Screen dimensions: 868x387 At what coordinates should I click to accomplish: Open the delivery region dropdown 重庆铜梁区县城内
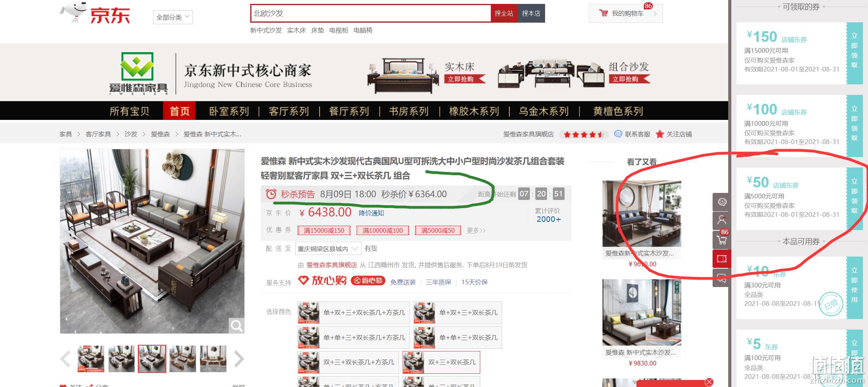(x=328, y=248)
